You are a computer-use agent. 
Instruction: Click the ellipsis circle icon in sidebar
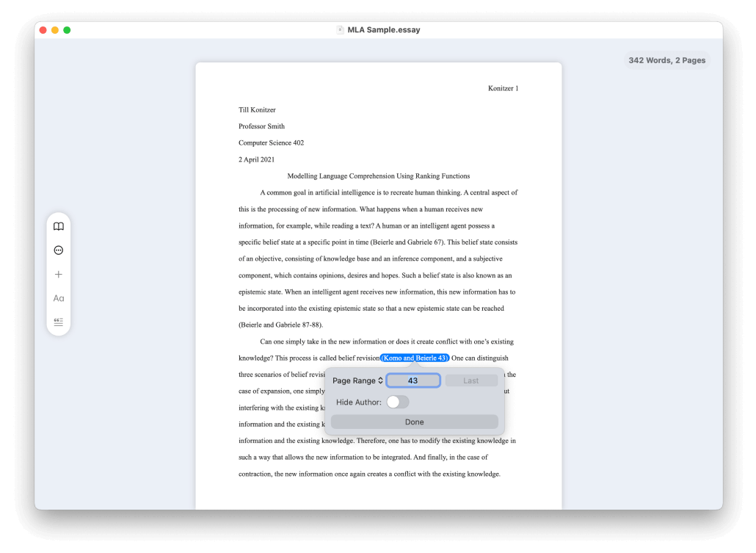click(x=58, y=250)
